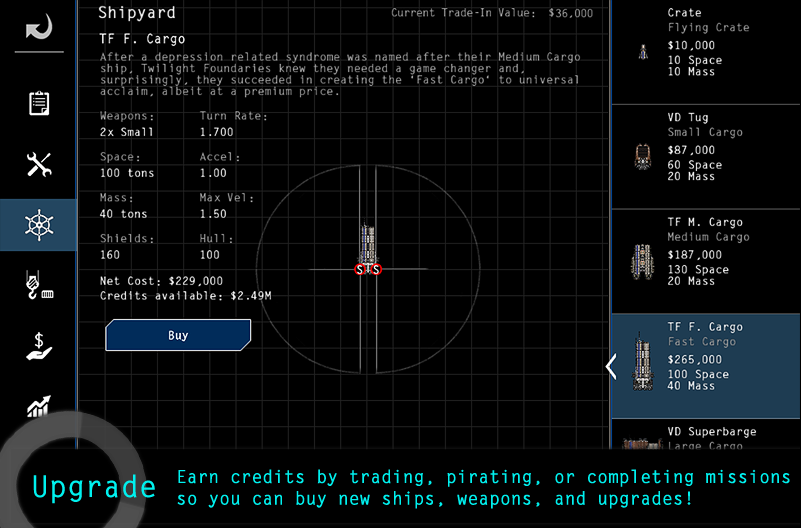
Task: Open the missions clipboard icon
Action: point(39,104)
